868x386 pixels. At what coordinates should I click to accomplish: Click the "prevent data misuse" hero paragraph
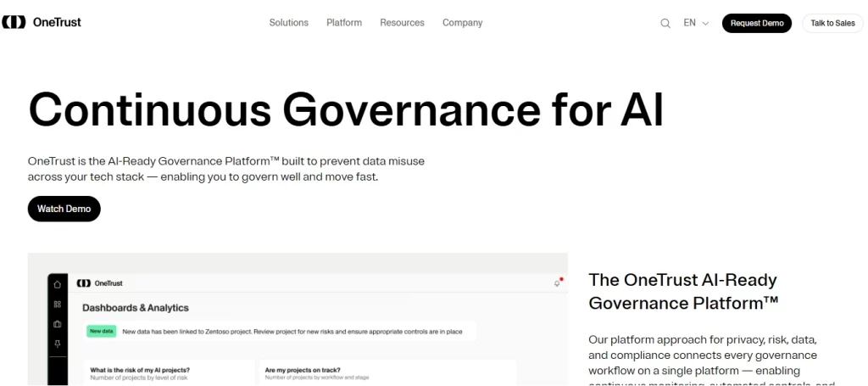tap(226, 170)
